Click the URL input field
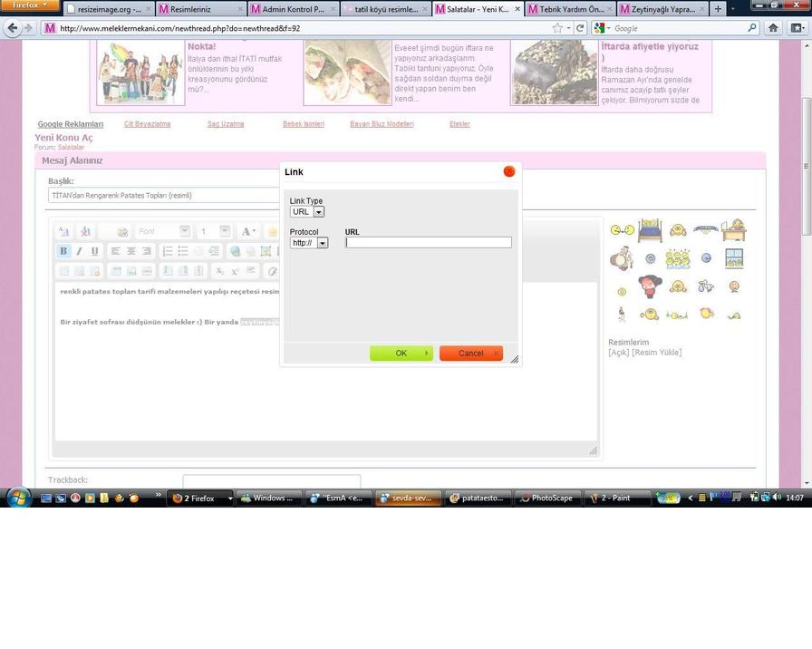Viewport: 812px width, 649px height. tap(428, 243)
